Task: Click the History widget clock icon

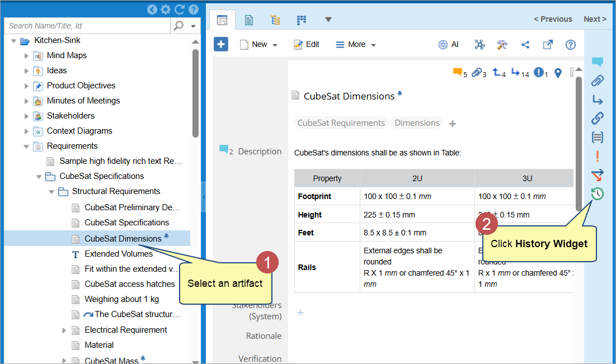Action: tap(597, 194)
